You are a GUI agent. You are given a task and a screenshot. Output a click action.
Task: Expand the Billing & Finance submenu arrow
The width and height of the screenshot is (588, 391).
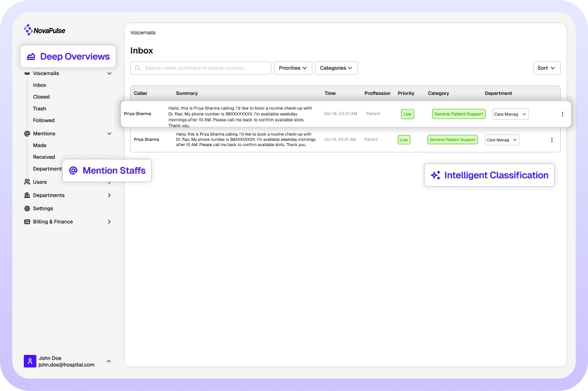click(109, 222)
